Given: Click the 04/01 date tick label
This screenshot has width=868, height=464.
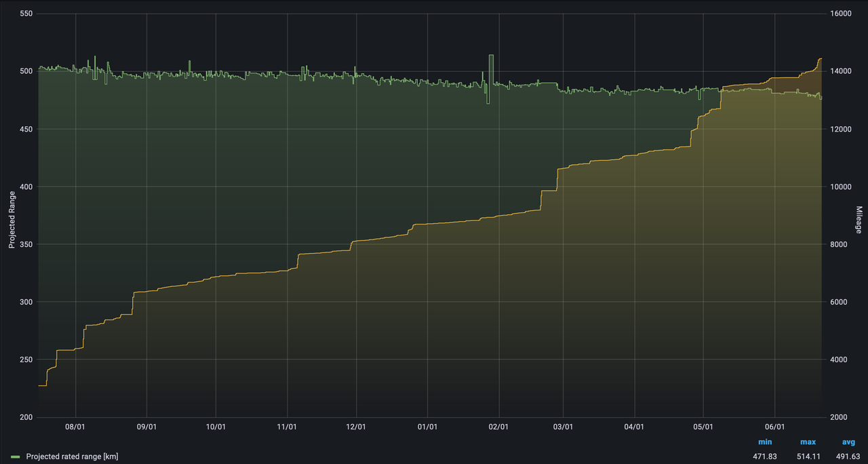Looking at the screenshot, I should 635,427.
